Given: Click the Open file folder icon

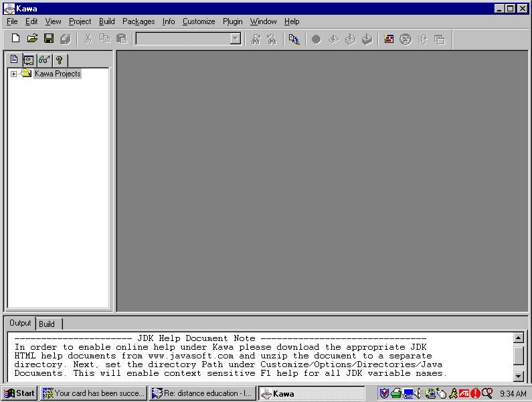Looking at the screenshot, I should [32, 39].
